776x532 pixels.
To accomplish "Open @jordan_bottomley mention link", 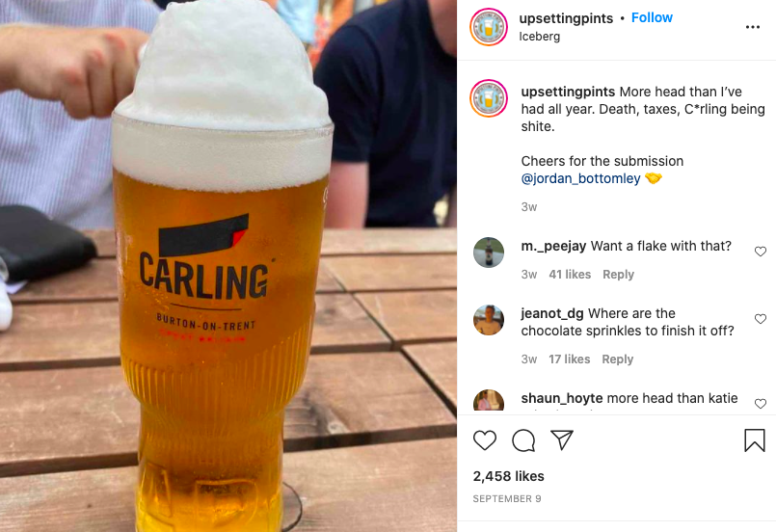I will pyautogui.click(x=580, y=178).
